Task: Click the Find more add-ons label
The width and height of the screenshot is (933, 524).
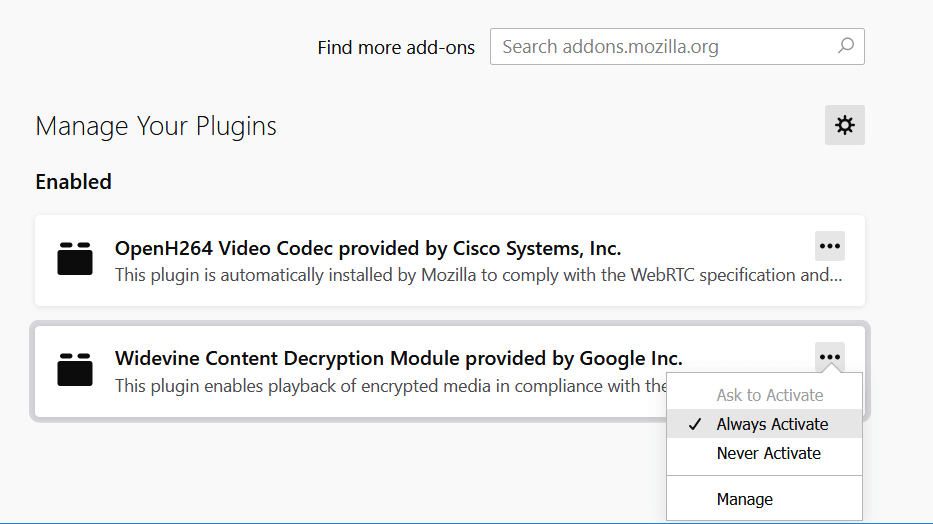Action: pyautogui.click(x=396, y=47)
